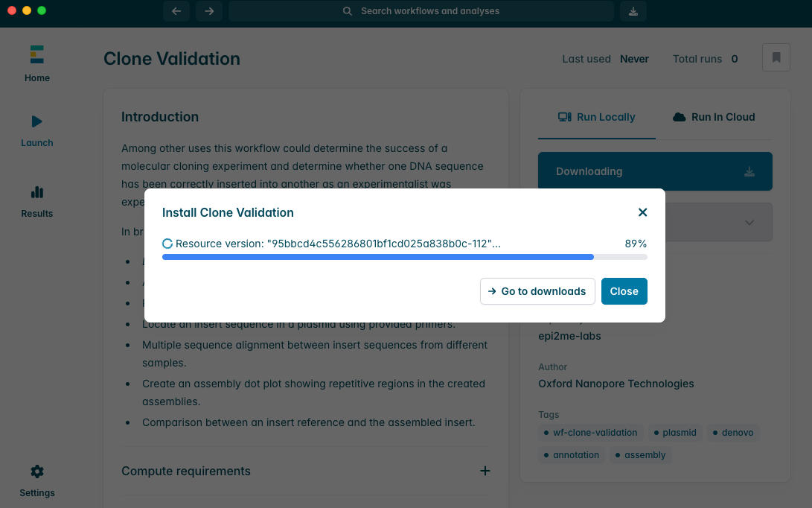Select Home in the sidebar
This screenshot has height=508, width=812.
pyautogui.click(x=36, y=63)
